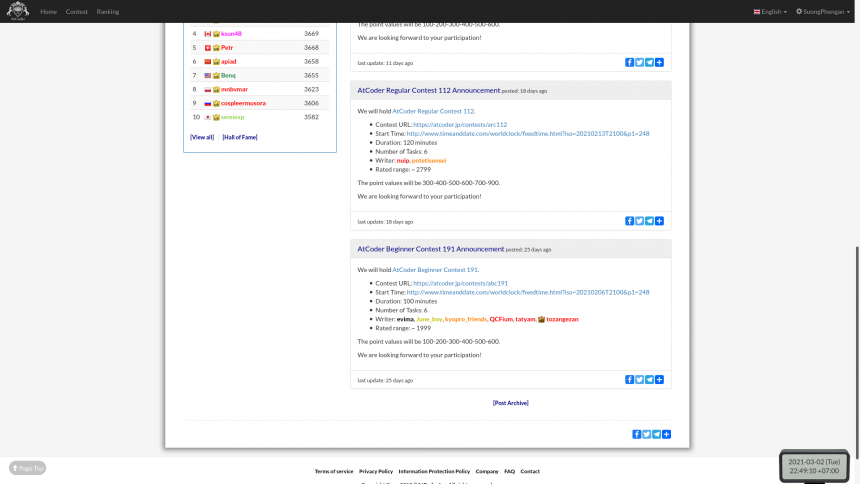Open writer nuip's profile
The width and height of the screenshot is (860, 484).
point(403,160)
